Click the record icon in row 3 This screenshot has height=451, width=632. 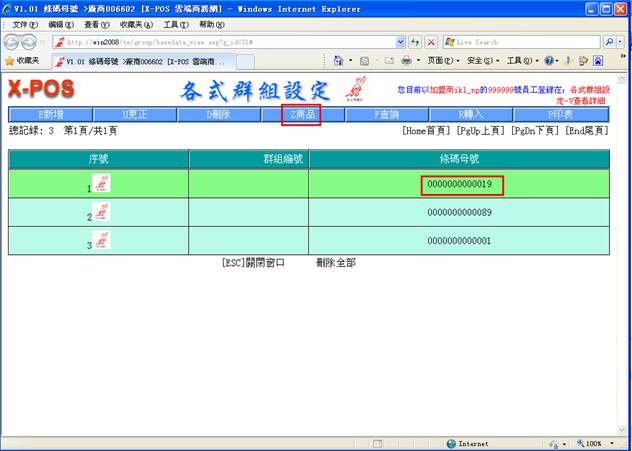pos(102,240)
